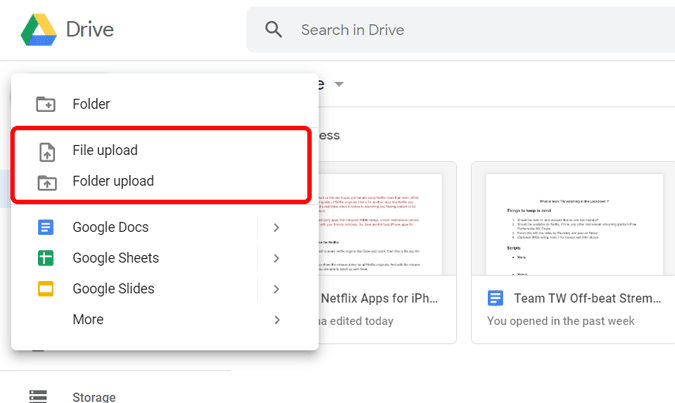The height and width of the screenshot is (403, 675).
Task: Click the Netflix Apps for iPh... file name
Action: click(379, 298)
